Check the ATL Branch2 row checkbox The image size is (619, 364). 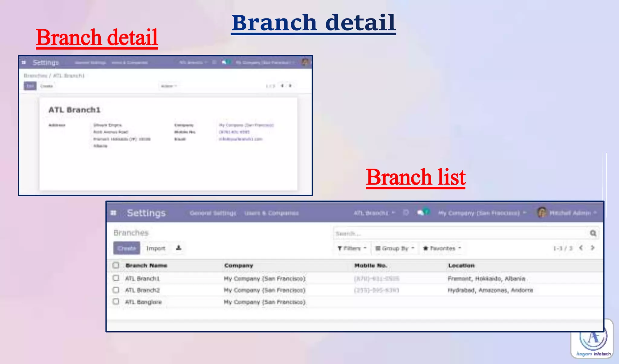pos(116,290)
